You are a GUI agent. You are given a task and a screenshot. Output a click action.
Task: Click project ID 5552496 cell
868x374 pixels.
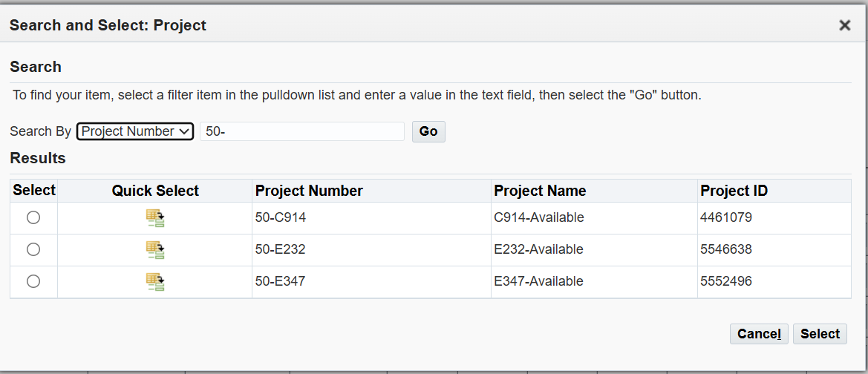[726, 282]
